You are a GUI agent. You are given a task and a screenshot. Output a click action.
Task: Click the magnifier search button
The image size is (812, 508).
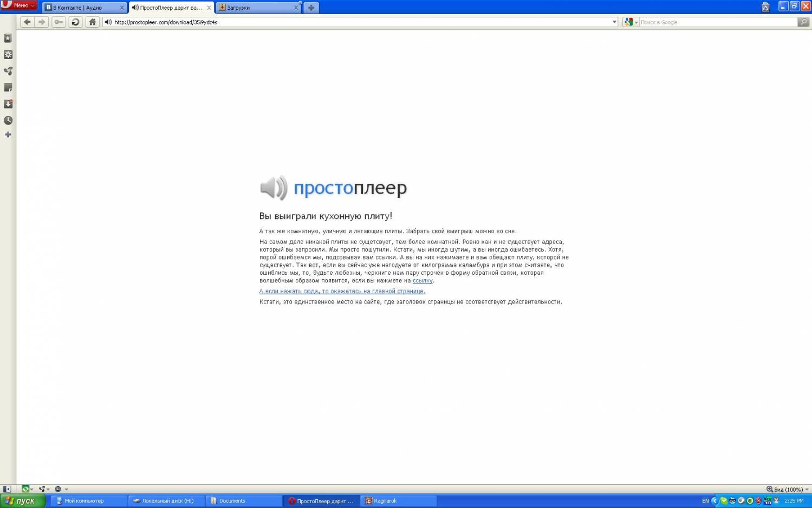(x=803, y=22)
